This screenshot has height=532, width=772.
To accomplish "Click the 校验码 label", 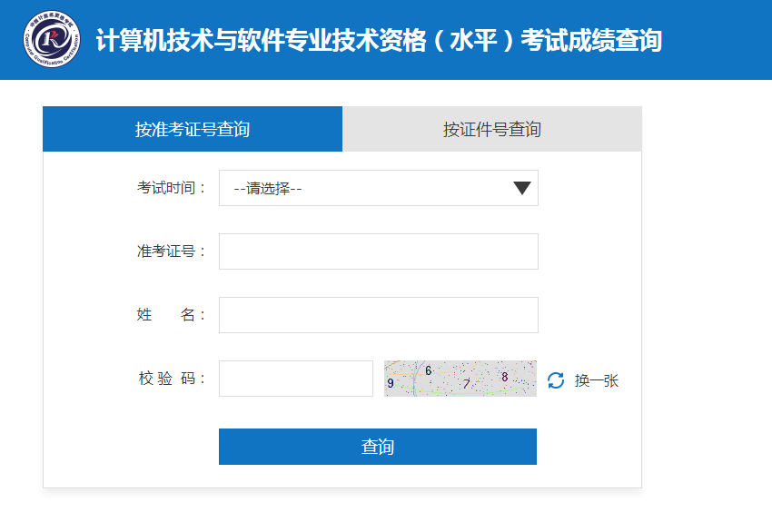I will pos(171,378).
